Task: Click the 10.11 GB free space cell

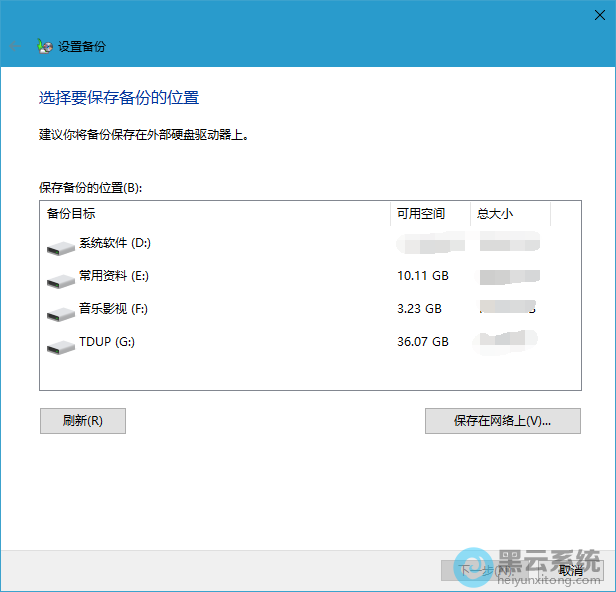Action: click(423, 276)
